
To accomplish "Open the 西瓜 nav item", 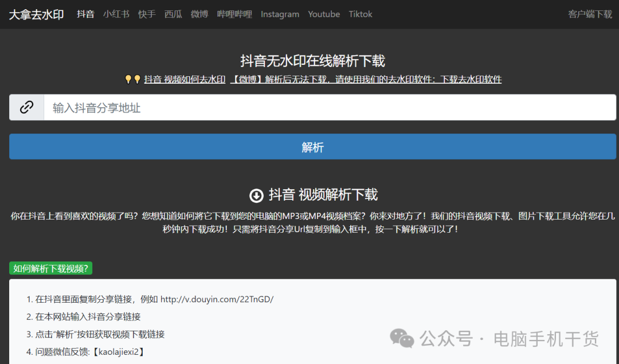I will coord(173,14).
